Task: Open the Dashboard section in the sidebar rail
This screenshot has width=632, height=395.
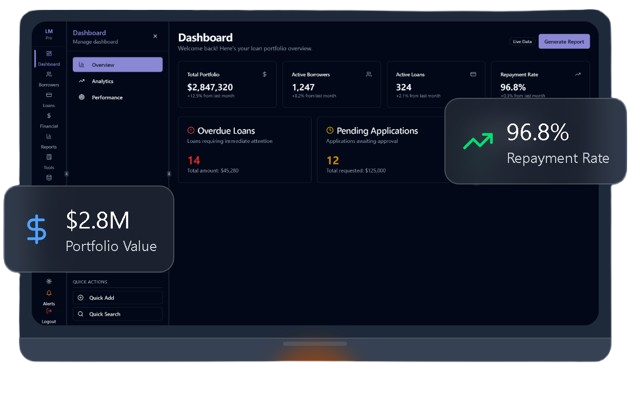Action: [x=49, y=58]
